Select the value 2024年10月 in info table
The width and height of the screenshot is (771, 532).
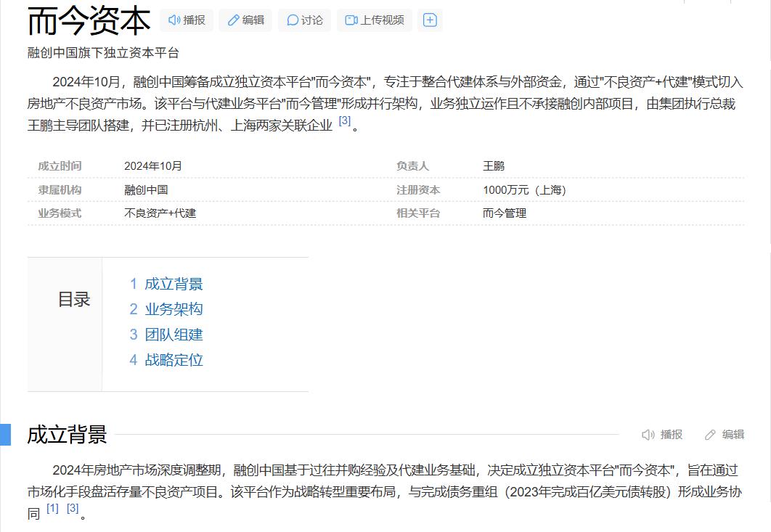(153, 166)
